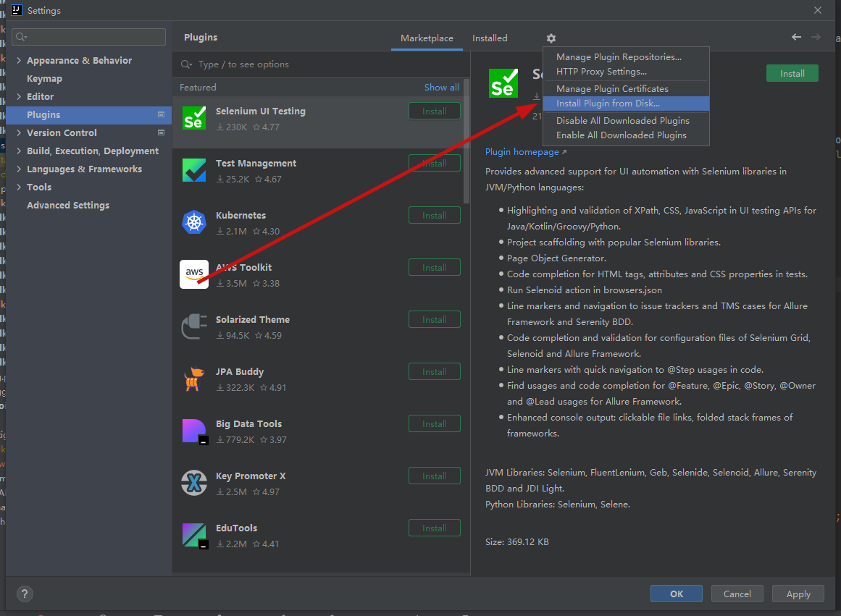Click the green Install button in details pane
The width and height of the screenshot is (841, 616).
tap(792, 73)
